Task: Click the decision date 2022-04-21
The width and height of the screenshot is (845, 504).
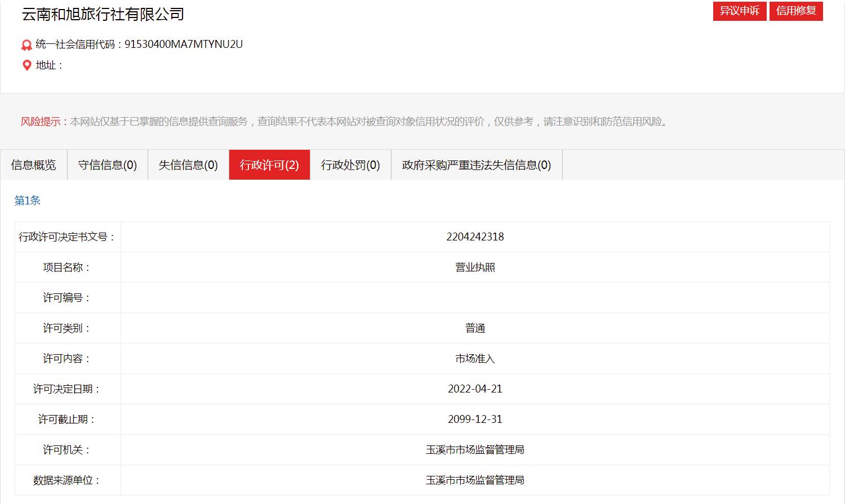Action: click(475, 389)
